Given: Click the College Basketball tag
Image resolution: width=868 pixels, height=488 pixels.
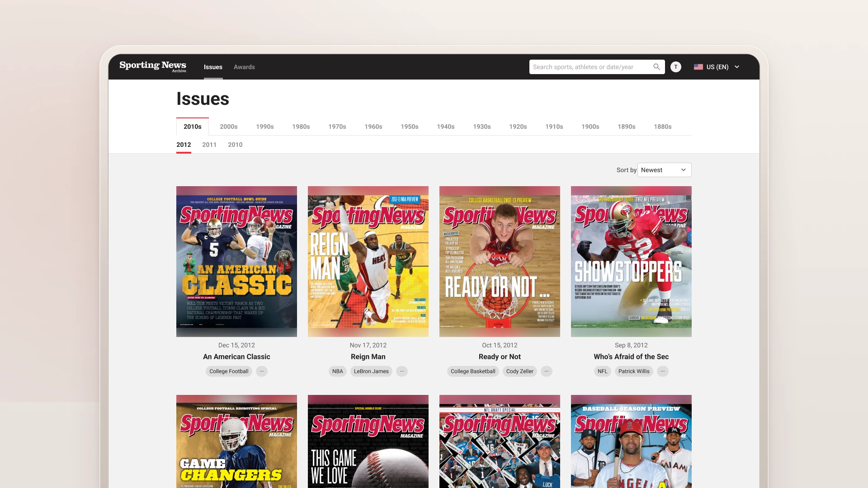Looking at the screenshot, I should pos(473,371).
